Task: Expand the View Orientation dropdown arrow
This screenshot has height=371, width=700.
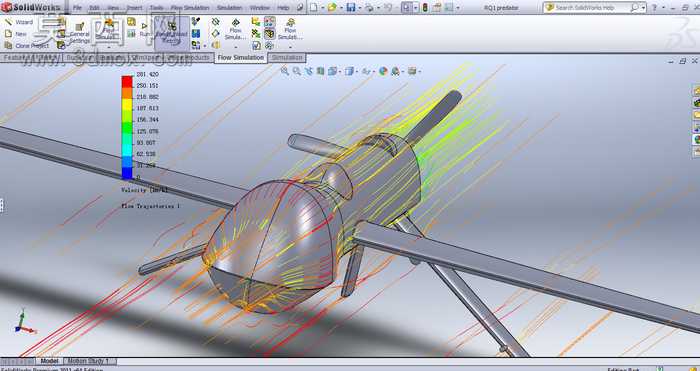Action: coord(340,71)
